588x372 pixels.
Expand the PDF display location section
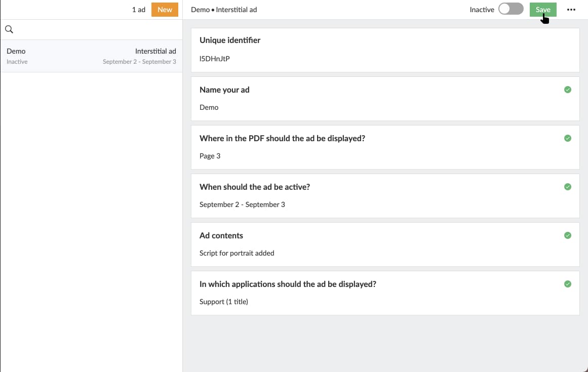[282, 138]
